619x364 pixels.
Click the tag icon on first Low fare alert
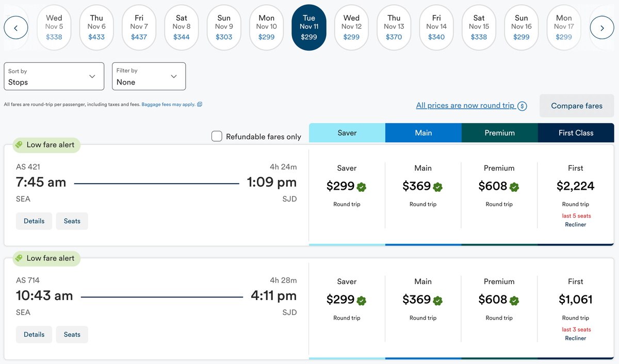pos(19,145)
